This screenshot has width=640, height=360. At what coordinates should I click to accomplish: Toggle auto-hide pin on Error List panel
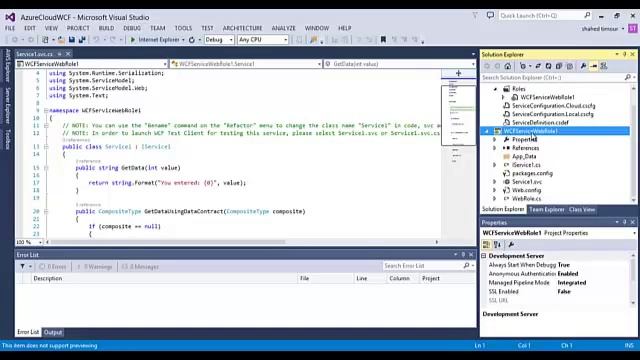pos(463,255)
